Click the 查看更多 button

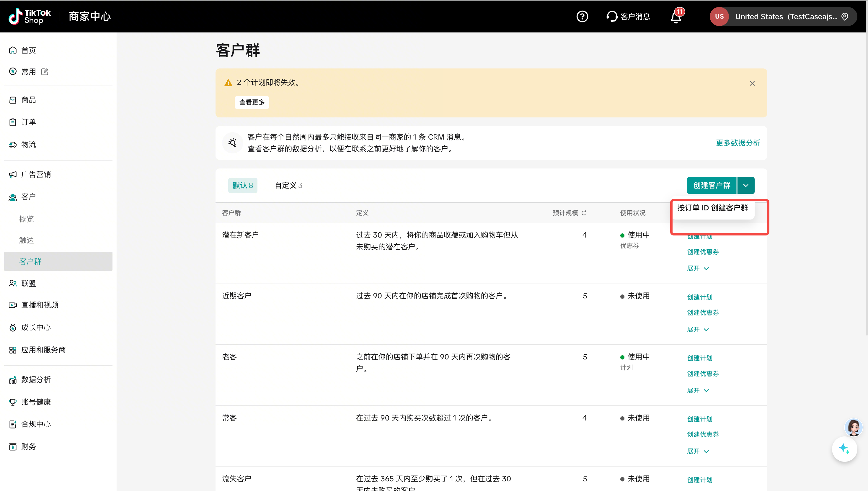(x=252, y=102)
